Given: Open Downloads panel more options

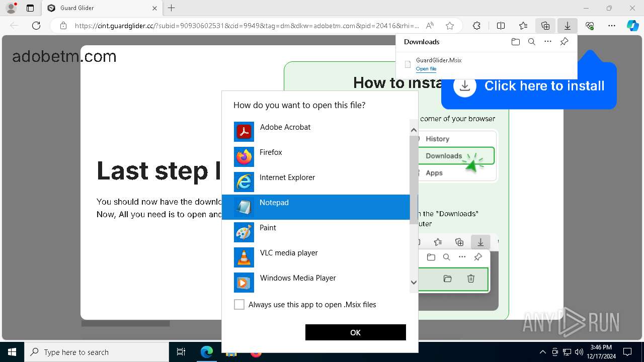Looking at the screenshot, I should pyautogui.click(x=548, y=42).
